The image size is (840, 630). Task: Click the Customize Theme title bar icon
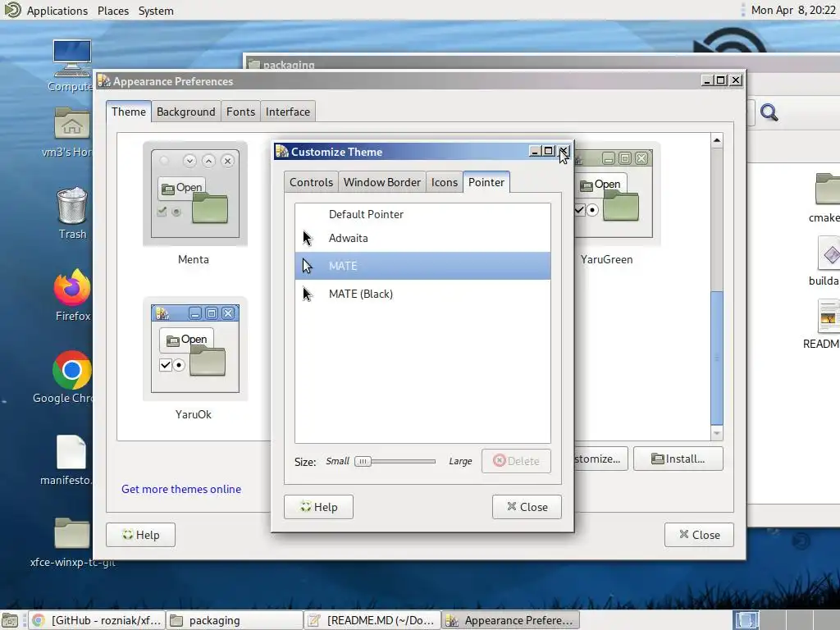pyautogui.click(x=282, y=152)
